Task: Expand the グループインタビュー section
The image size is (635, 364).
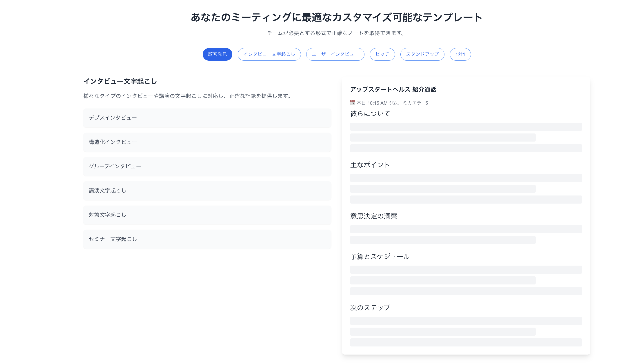Action: click(x=207, y=166)
